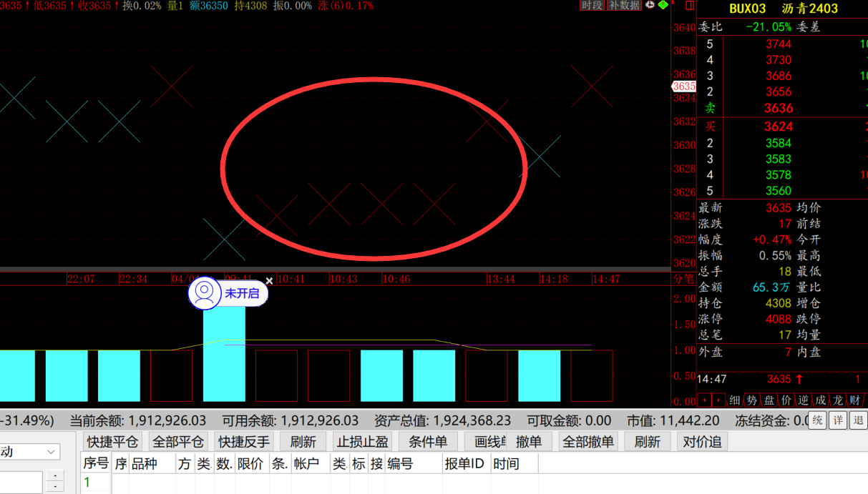Open the clock gear icon beside 补数据
Viewport: 868px width, 494px height.
650,5
